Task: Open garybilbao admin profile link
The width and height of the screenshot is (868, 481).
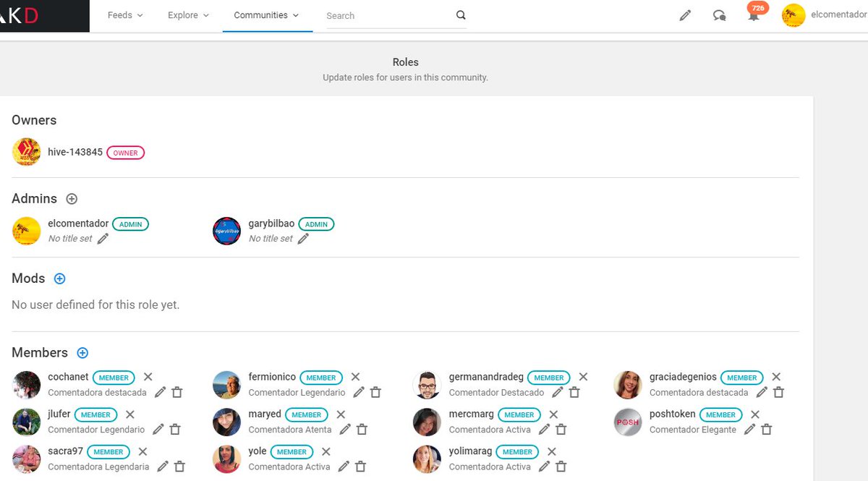Action: pos(271,224)
